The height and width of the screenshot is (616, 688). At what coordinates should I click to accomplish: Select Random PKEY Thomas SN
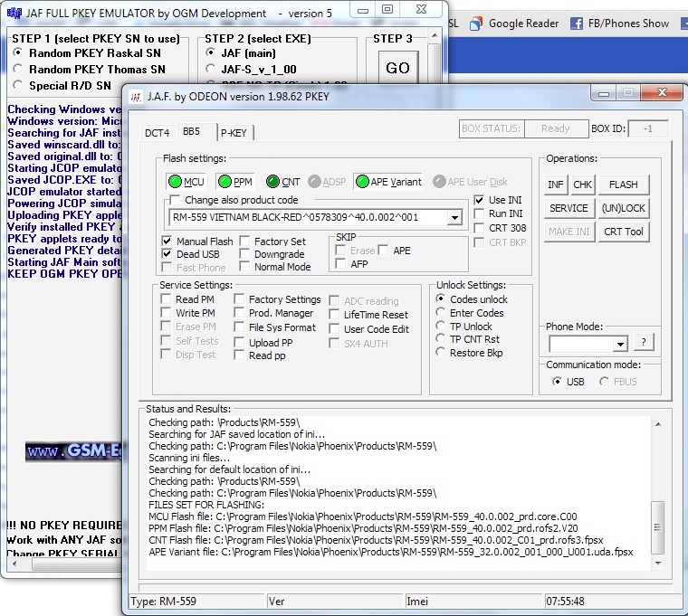coord(18,69)
